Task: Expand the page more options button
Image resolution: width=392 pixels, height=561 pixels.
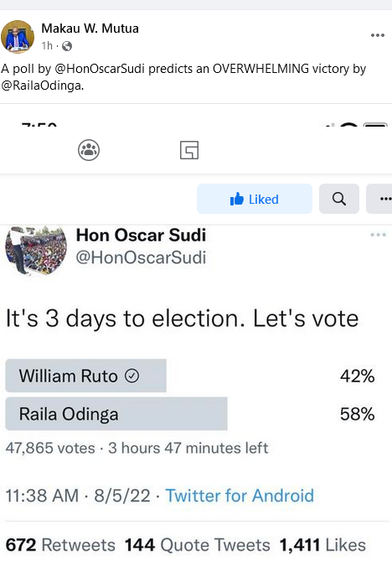Action: pos(379,199)
